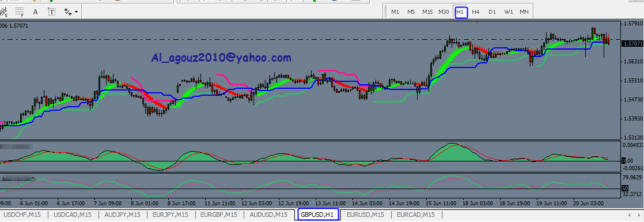Select the H1 timeframe button

(461, 12)
